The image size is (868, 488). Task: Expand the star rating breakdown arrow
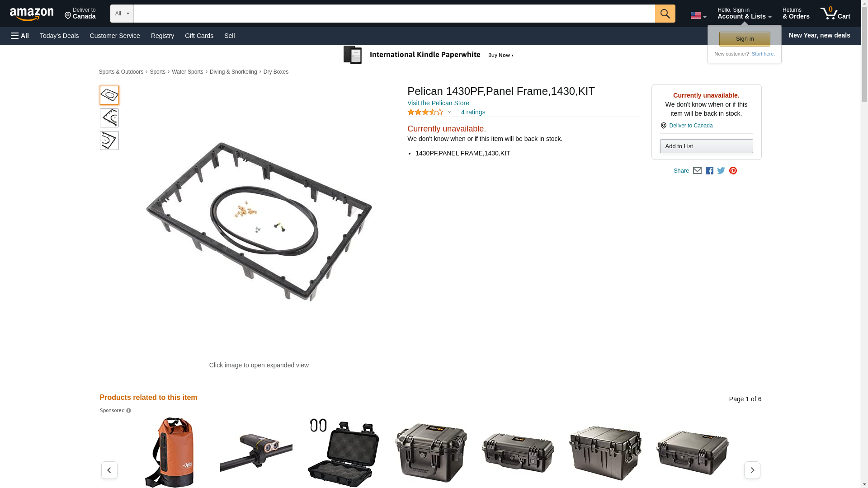coord(449,112)
